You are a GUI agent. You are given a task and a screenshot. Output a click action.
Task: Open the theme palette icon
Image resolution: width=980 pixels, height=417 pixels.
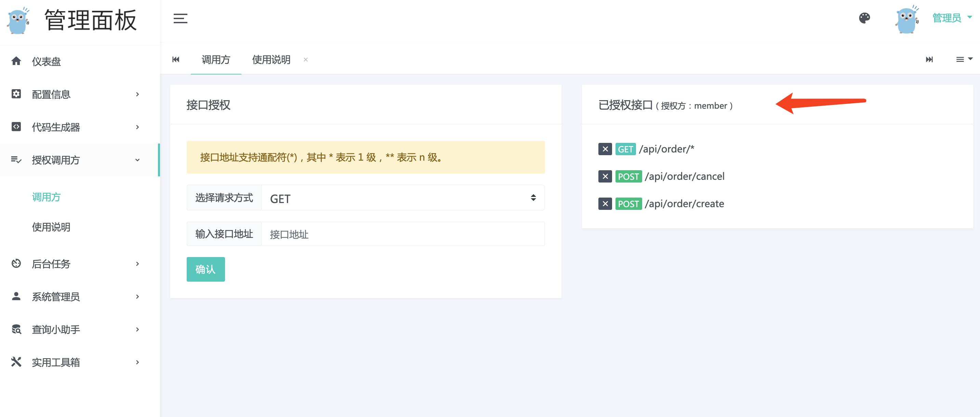tap(864, 18)
